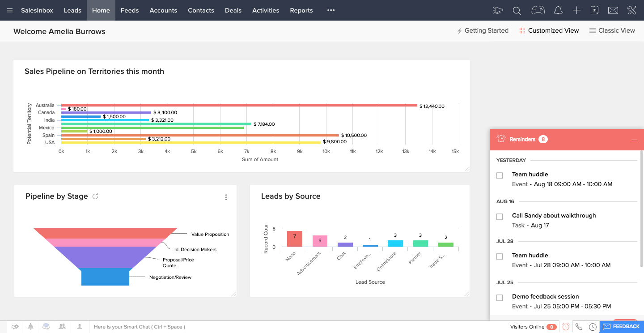
Task: Open the Reports tab
Action: click(x=301, y=10)
